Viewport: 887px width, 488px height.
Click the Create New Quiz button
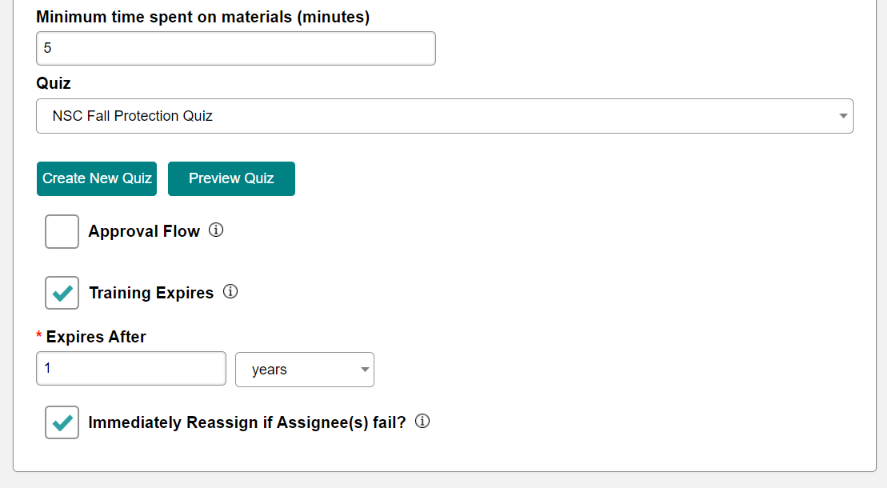point(97,179)
